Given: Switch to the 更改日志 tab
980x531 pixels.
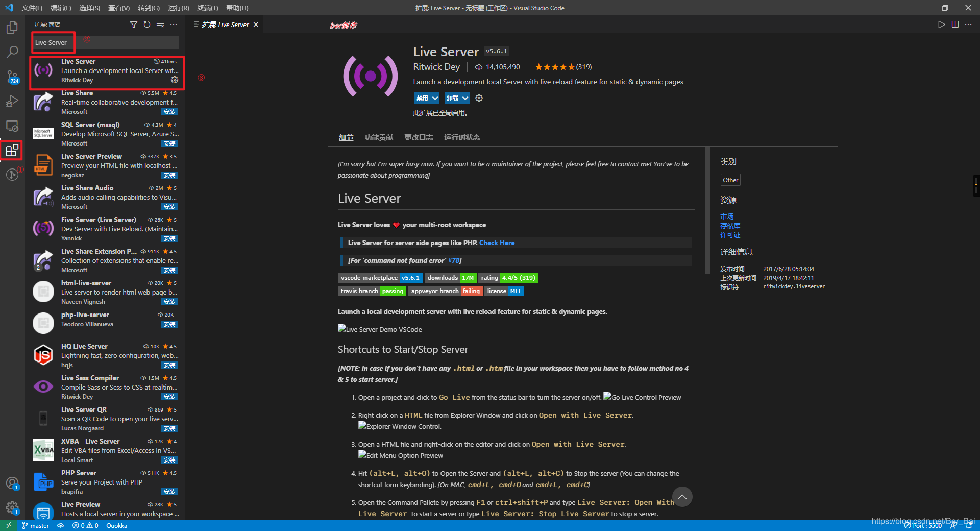Looking at the screenshot, I should click(419, 137).
